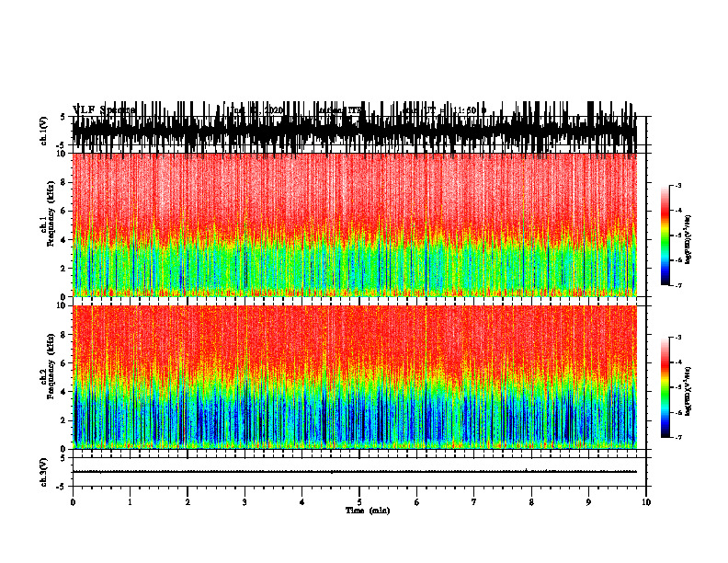Click the ch.2 color bar 'log(PSD)' units label

coord(688,391)
